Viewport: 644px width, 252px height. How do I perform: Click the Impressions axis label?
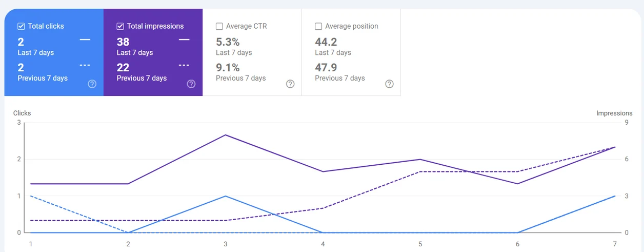pos(614,113)
